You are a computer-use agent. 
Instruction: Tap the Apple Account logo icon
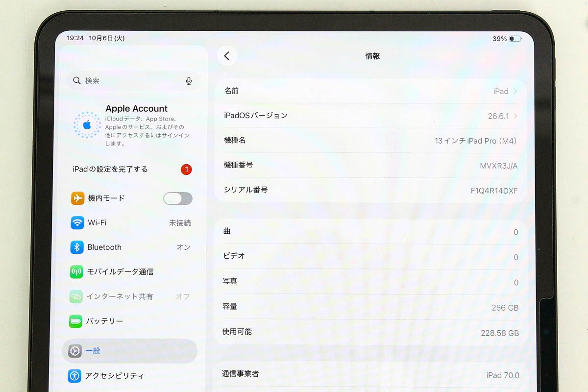87,125
